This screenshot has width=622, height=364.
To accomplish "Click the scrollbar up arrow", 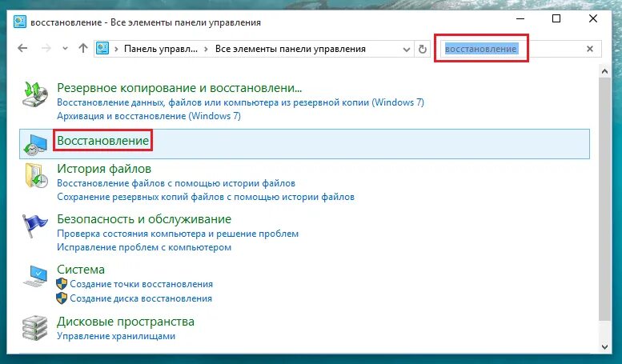I will (604, 71).
